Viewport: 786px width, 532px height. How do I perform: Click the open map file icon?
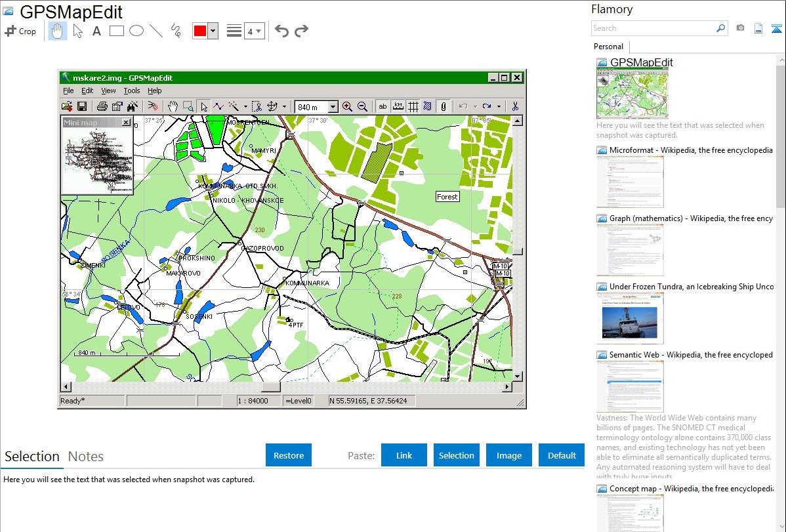67,106
